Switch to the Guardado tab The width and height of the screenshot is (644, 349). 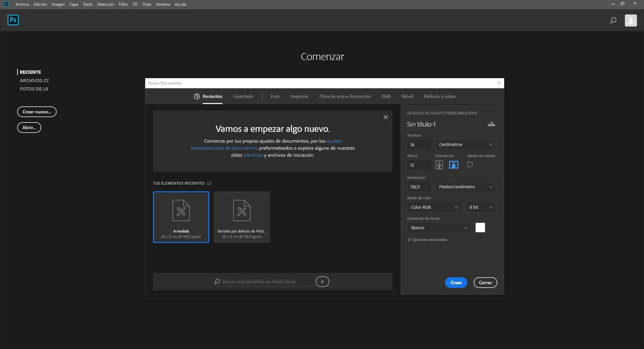coord(243,97)
